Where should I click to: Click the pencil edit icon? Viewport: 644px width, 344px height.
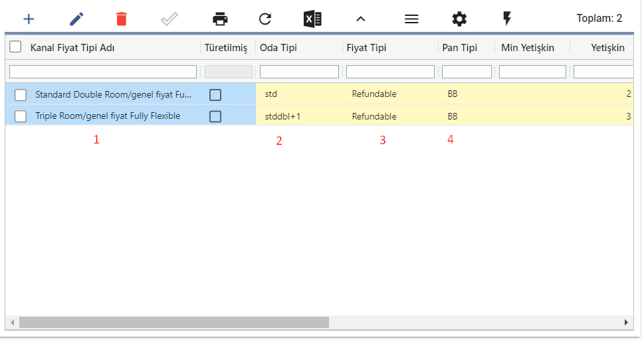click(x=77, y=19)
